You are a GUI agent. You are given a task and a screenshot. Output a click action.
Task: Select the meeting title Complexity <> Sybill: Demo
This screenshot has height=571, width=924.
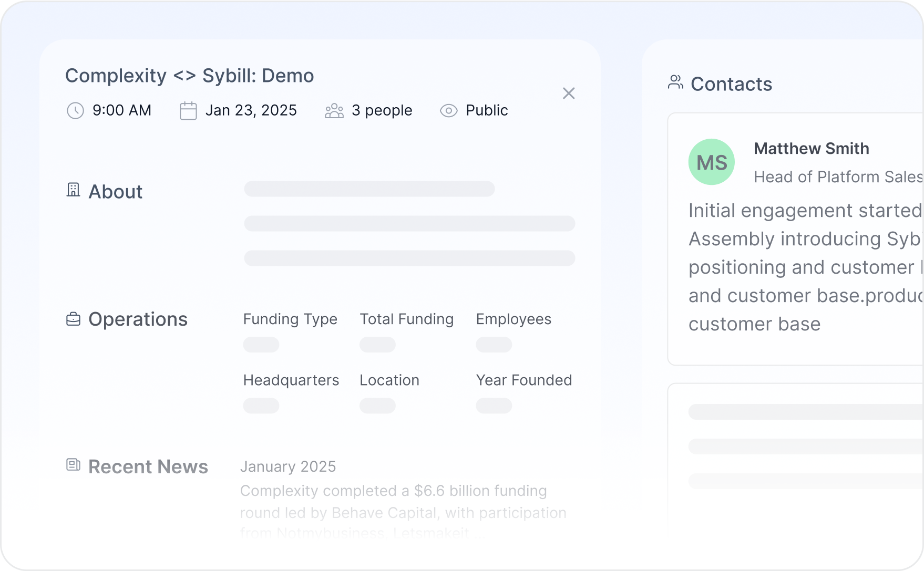coord(190,76)
